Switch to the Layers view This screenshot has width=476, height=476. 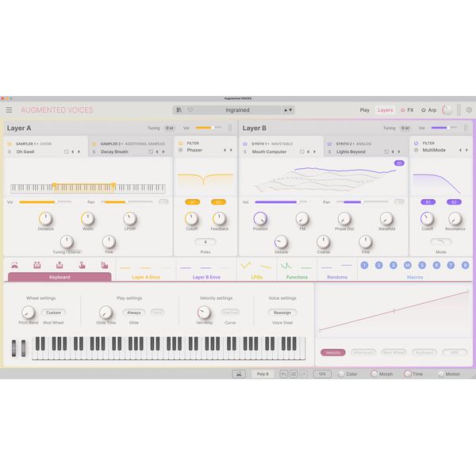(x=386, y=110)
